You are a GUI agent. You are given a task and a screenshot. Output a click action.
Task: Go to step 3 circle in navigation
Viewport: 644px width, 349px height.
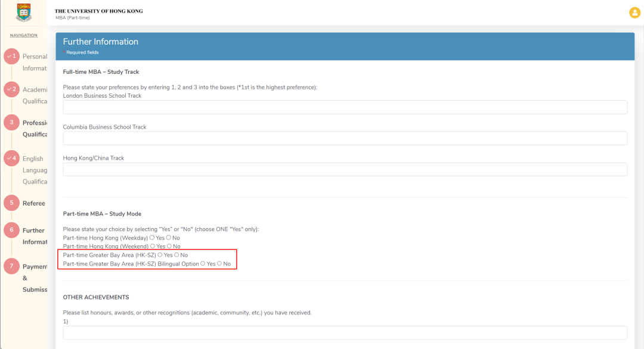(x=11, y=122)
